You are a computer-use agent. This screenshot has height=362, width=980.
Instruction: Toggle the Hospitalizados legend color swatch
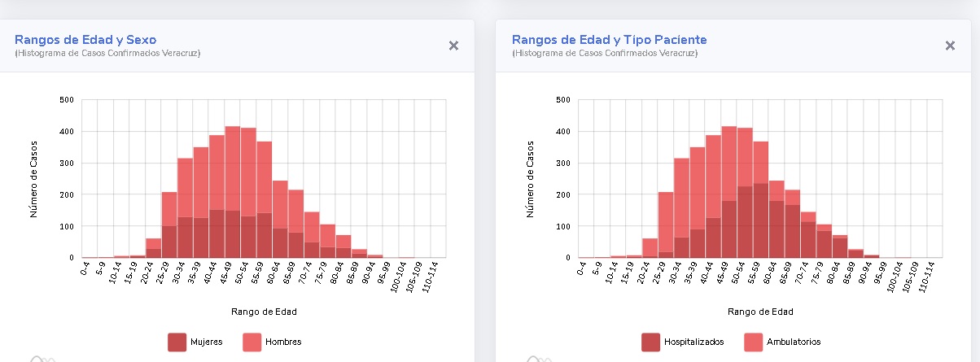point(650,342)
